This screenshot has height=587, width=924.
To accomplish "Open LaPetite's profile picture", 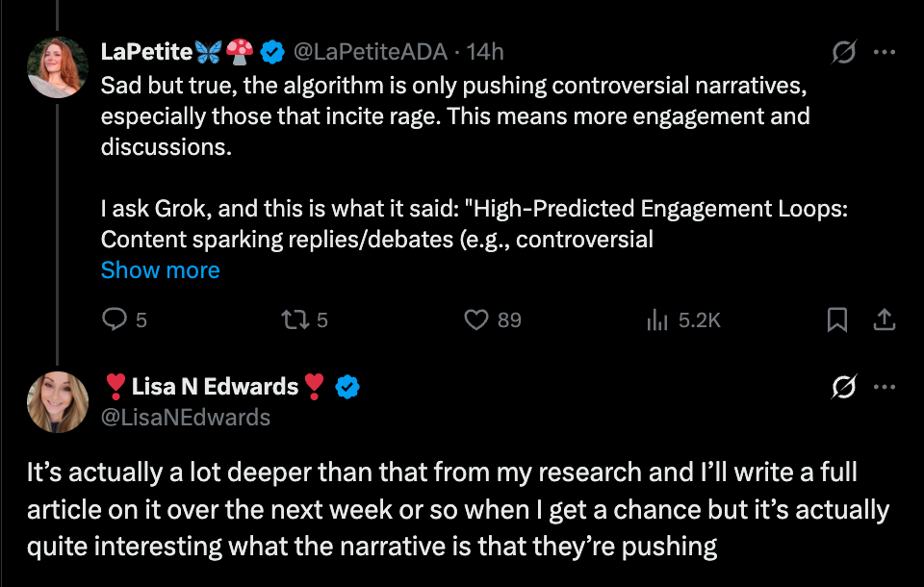I will 58,66.
